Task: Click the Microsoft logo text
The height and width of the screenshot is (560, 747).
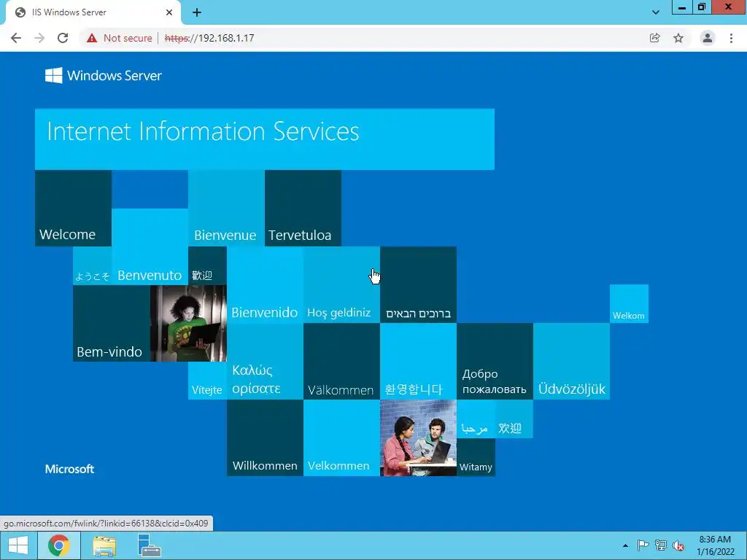Action: pos(69,469)
